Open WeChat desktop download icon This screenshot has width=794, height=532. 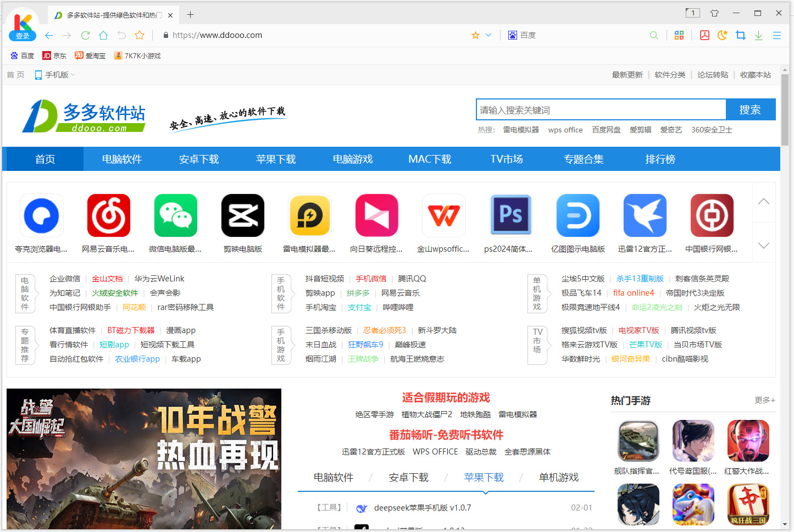coord(175,215)
